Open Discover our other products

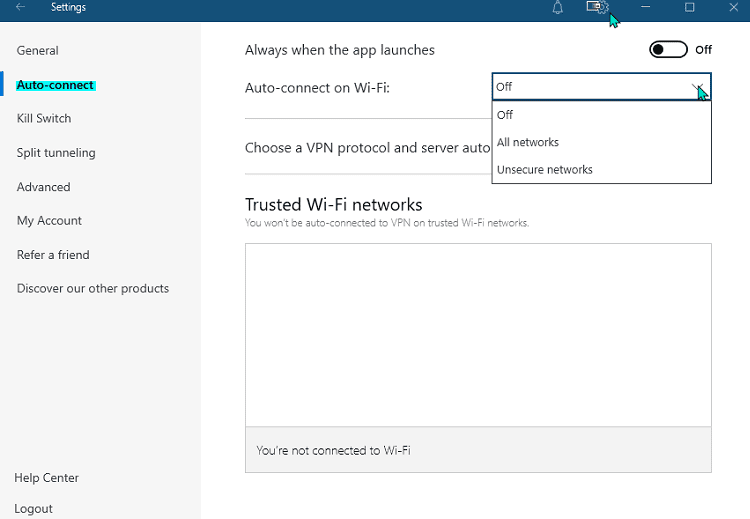click(x=93, y=288)
